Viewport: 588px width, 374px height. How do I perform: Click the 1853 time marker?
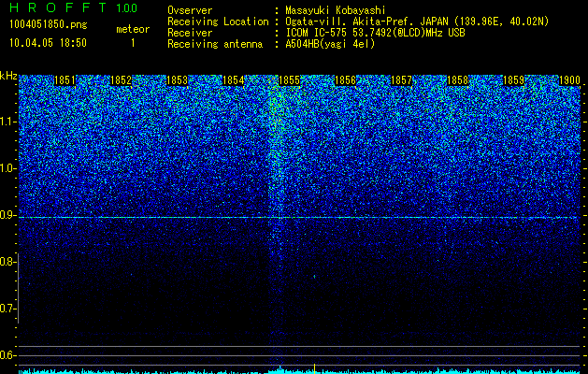(177, 80)
